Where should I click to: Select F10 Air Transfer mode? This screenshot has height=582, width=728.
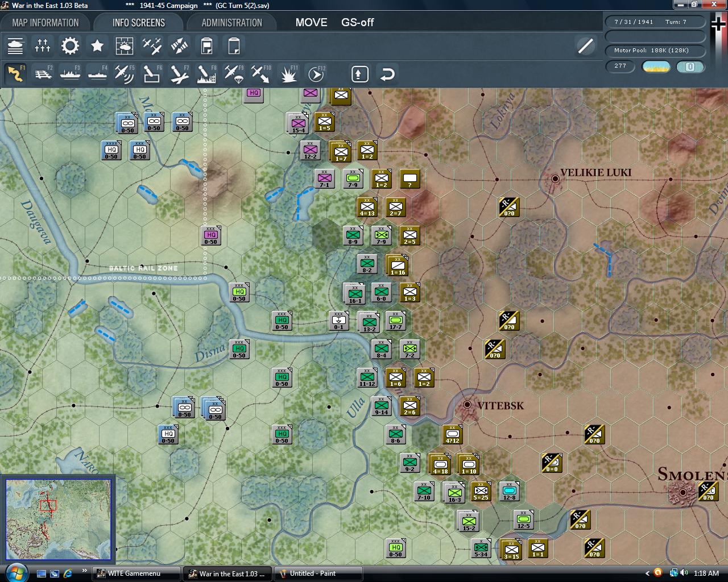(261, 74)
